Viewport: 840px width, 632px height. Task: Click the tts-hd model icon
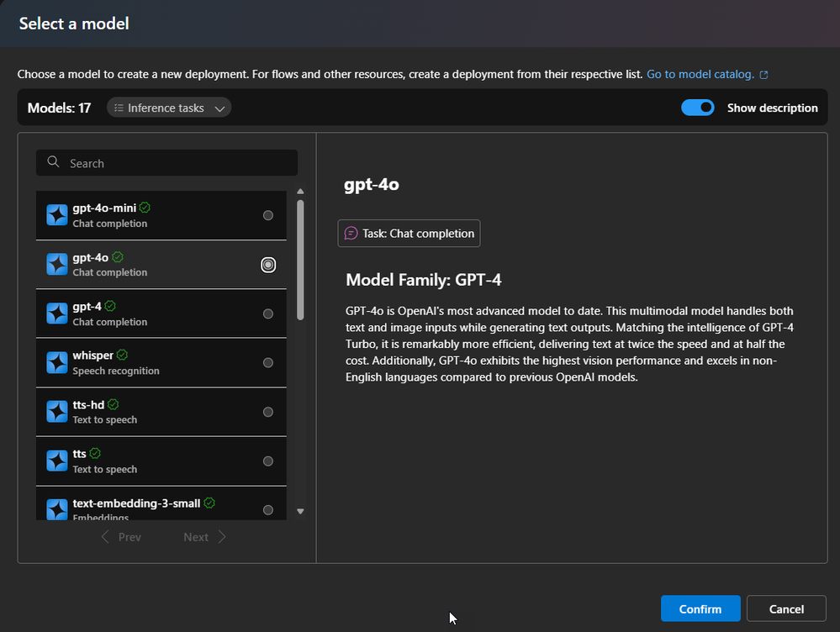coord(57,412)
